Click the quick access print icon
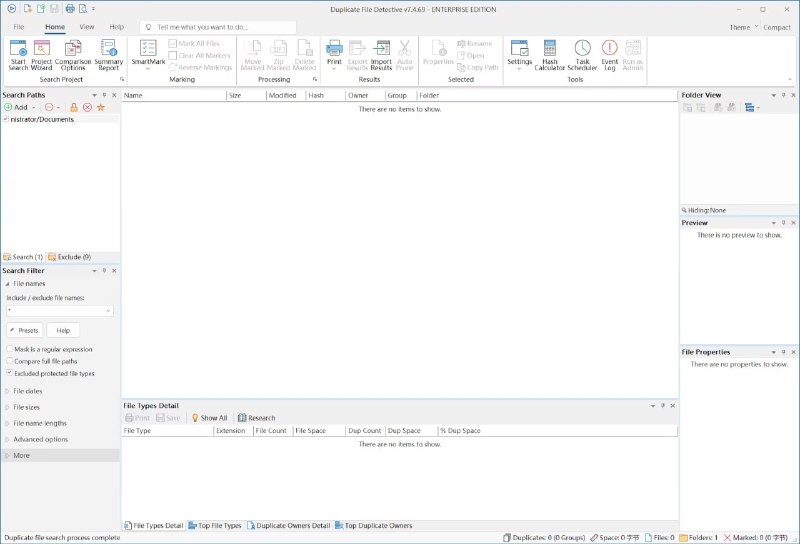This screenshot has height=544, width=800. [70, 9]
